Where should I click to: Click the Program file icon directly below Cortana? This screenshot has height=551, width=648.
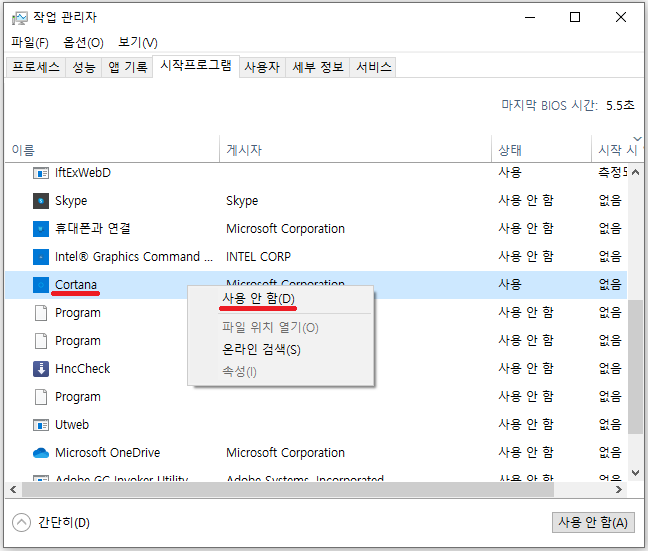pos(40,313)
